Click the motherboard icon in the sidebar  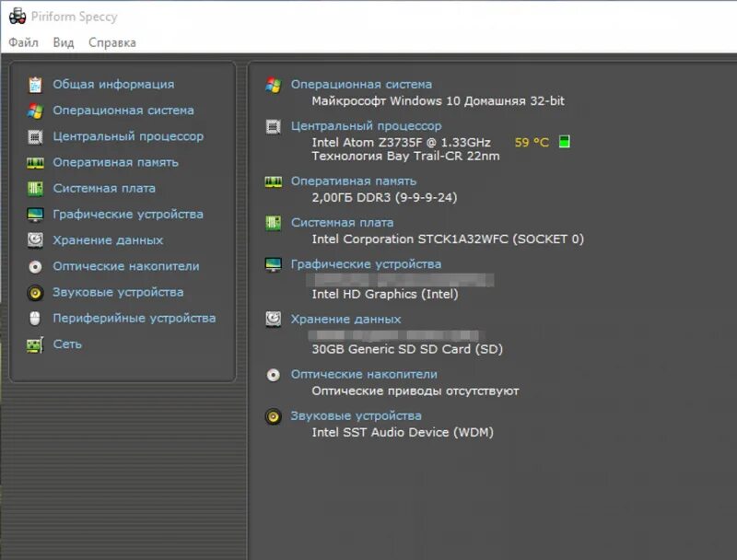point(35,189)
